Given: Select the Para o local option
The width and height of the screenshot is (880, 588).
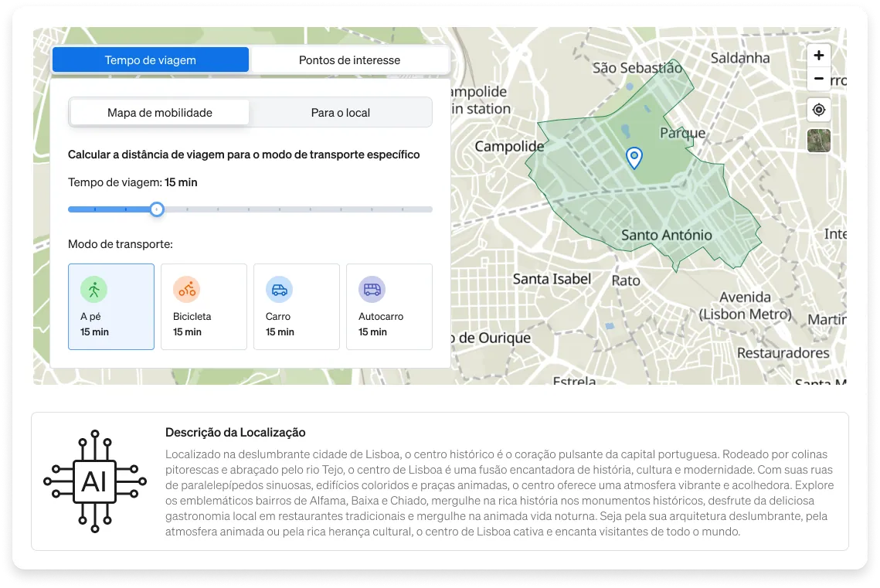Looking at the screenshot, I should (341, 113).
